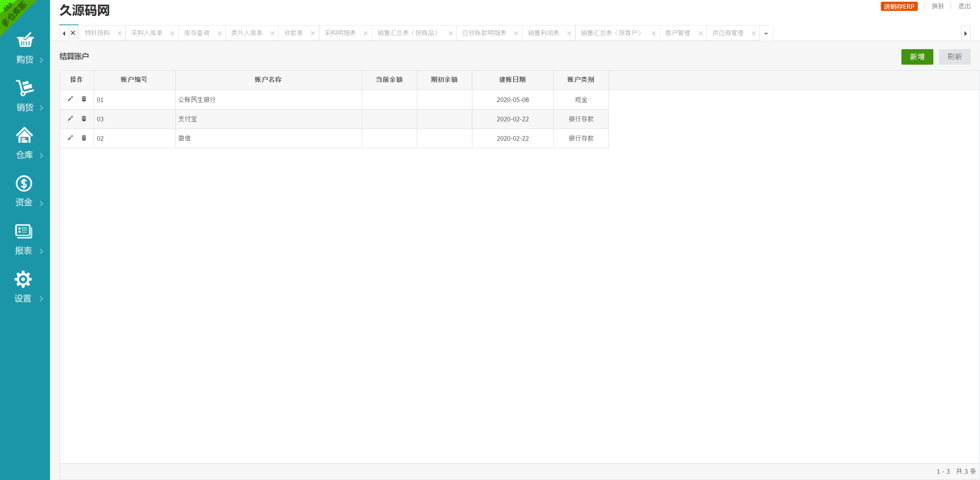The image size is (980, 480).
Task: Open the funds dollar icon menu
Action: coord(24,184)
